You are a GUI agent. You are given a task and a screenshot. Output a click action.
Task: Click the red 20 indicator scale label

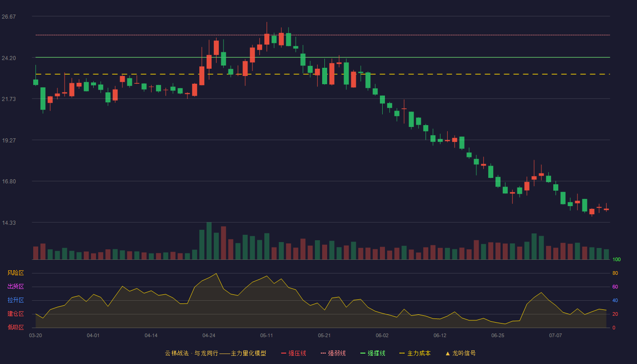[615, 314]
